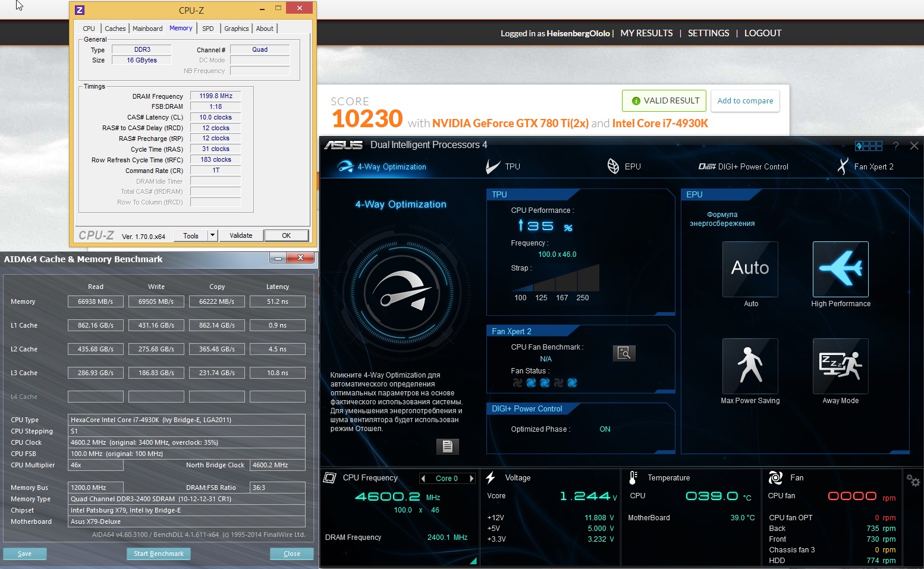This screenshot has height=569, width=924.
Task: Click the Channel # field showing Quad
Action: click(x=259, y=49)
